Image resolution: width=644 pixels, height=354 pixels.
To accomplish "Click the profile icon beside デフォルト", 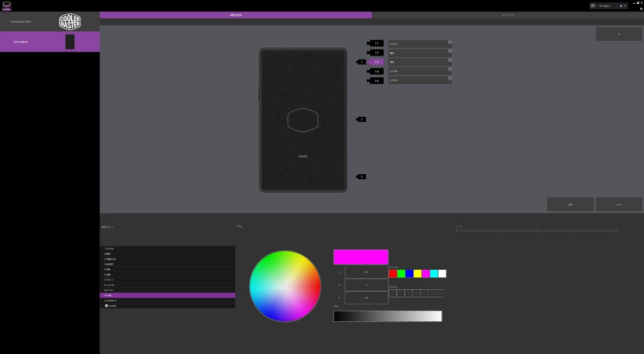I will pyautogui.click(x=592, y=6).
